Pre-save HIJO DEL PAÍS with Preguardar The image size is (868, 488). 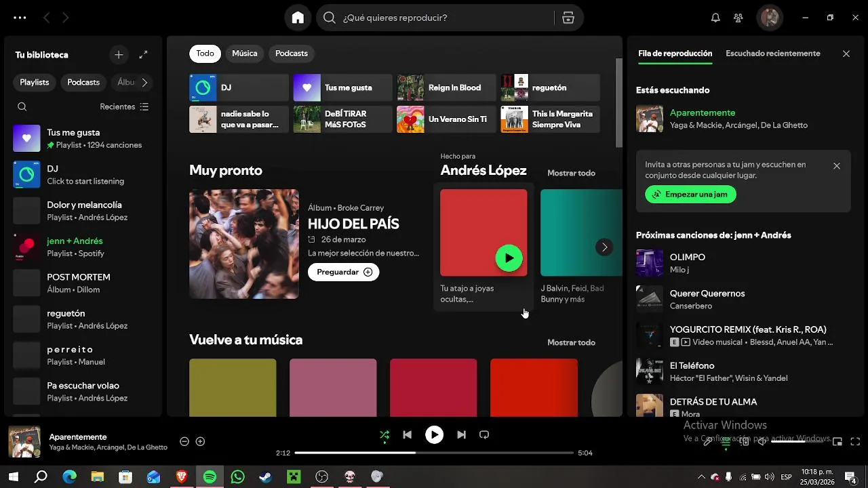click(343, 272)
